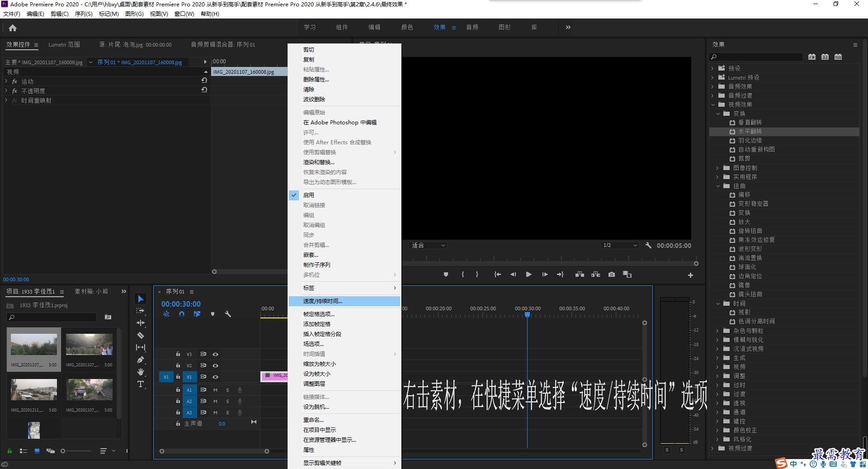Open the Label submenu
The image size is (868, 469).
click(344, 288)
